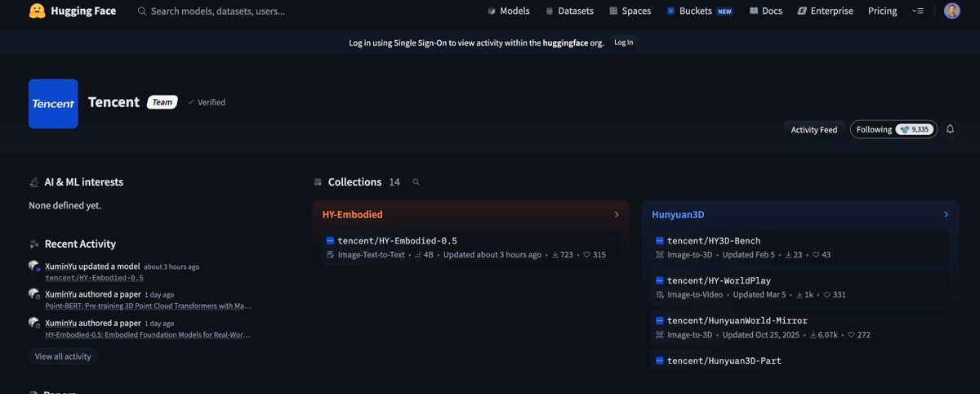Viewport: 980px width, 394px height.
Task: Click the Buckets icon in navigation
Action: pos(671,11)
